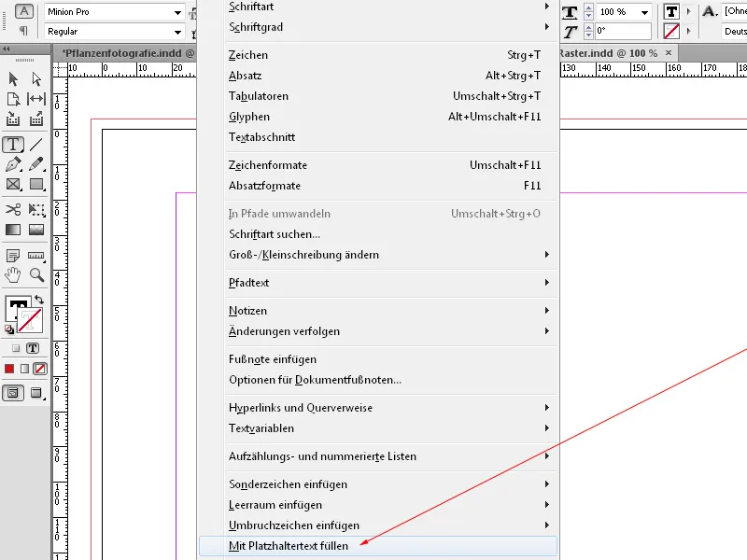Select the Rectangle frame tool
Screen dimensions: 747x560
point(12,185)
